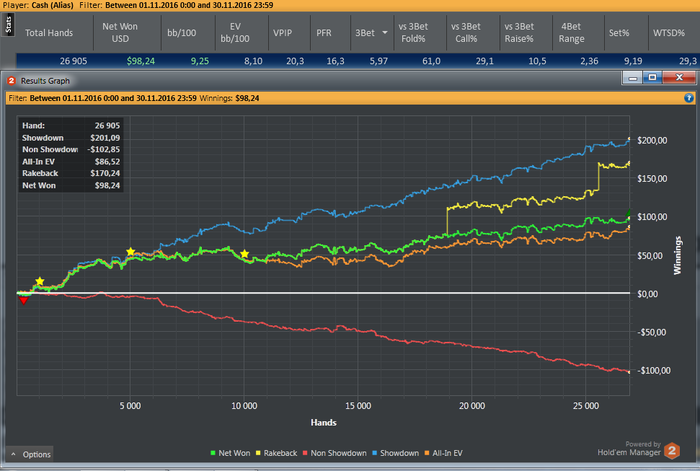The image size is (700, 471).
Task: Open the vertical Stats tab
Action: (8, 25)
